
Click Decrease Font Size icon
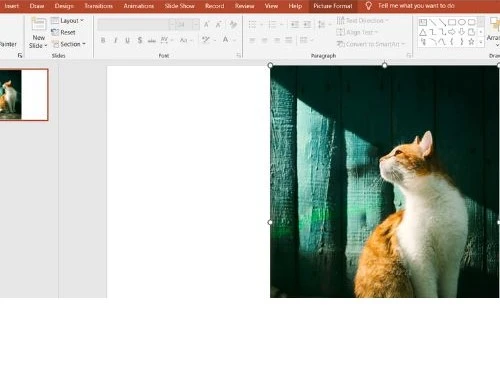click(x=219, y=24)
